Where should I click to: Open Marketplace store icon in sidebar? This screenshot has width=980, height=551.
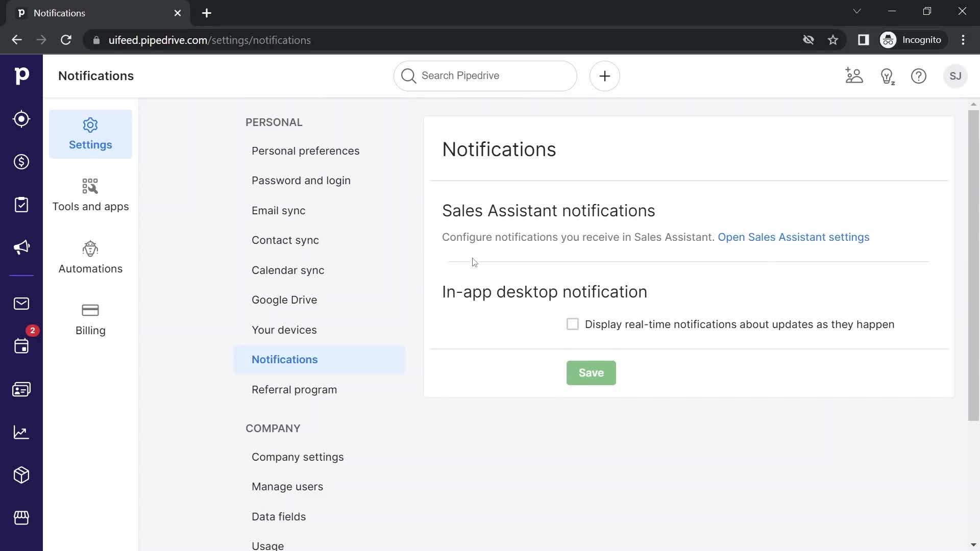point(21,518)
